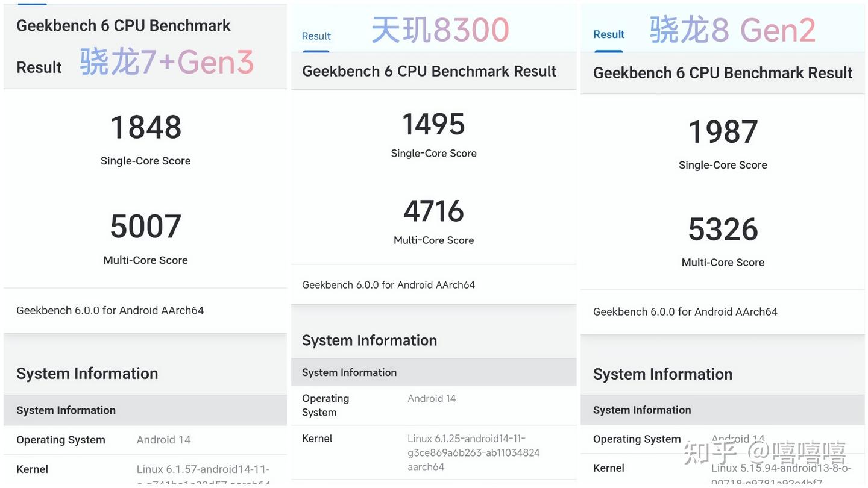Screen dimensions: 868x488
Task: Expand the leftmost System Information section
Action: point(87,373)
